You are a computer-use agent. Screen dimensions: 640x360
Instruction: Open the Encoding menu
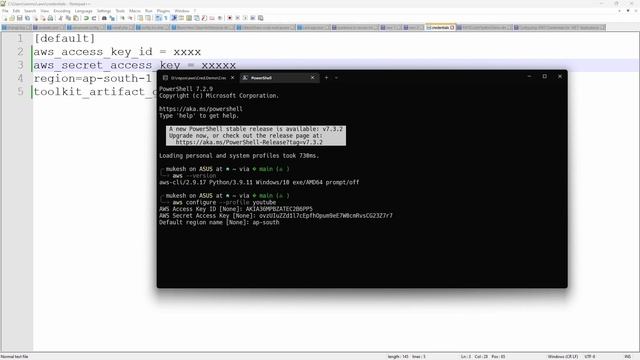tap(62, 11)
